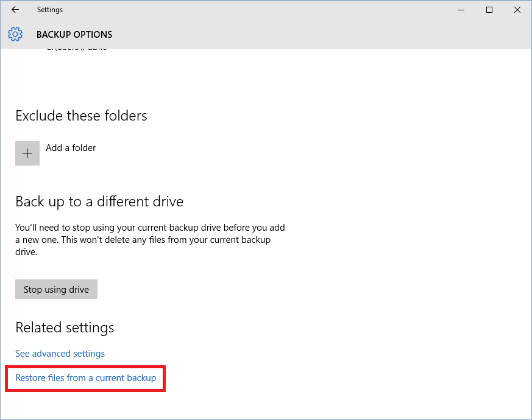Click the 'Related settings' heading
This screenshot has width=532, height=420.
(x=65, y=327)
